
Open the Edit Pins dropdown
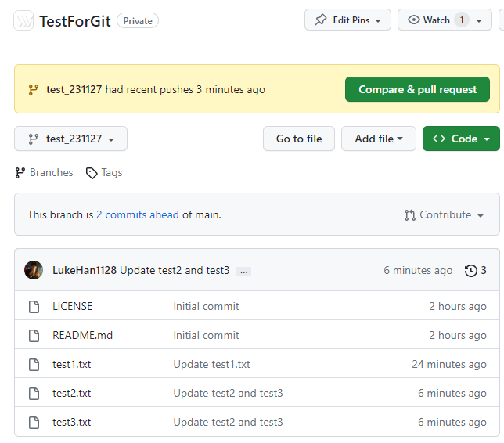click(347, 20)
